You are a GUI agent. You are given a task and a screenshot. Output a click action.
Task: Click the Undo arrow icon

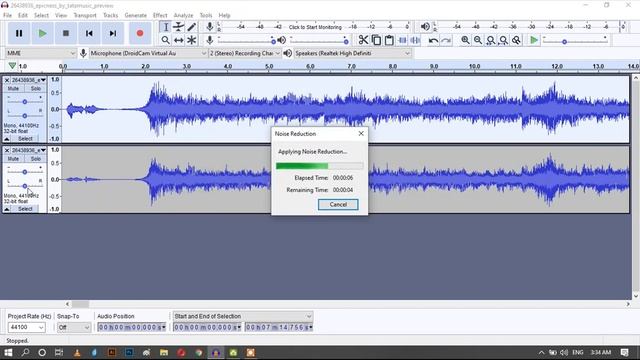point(433,40)
